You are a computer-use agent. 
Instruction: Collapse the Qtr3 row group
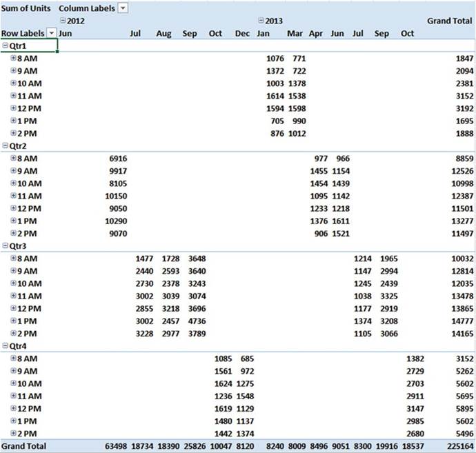point(6,245)
